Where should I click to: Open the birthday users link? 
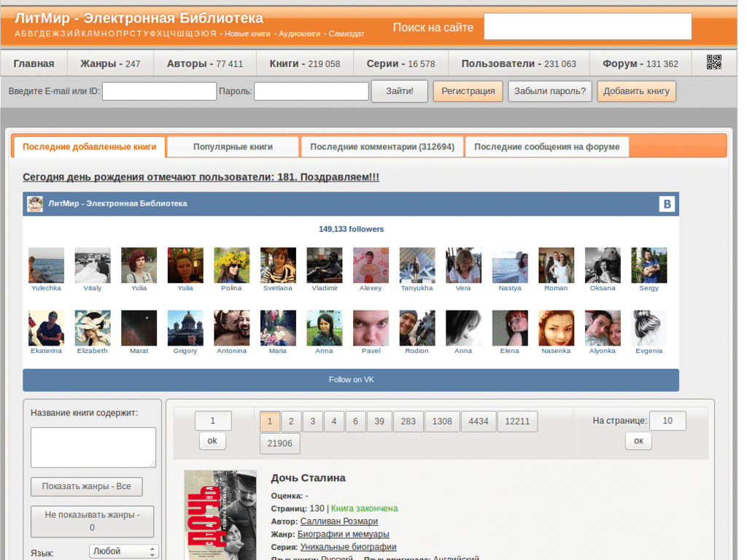click(x=201, y=177)
